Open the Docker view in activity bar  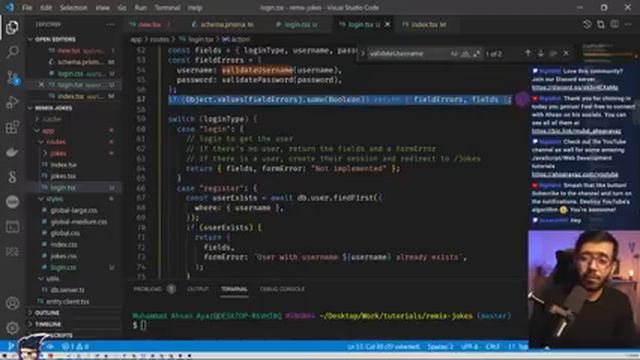click(12, 152)
